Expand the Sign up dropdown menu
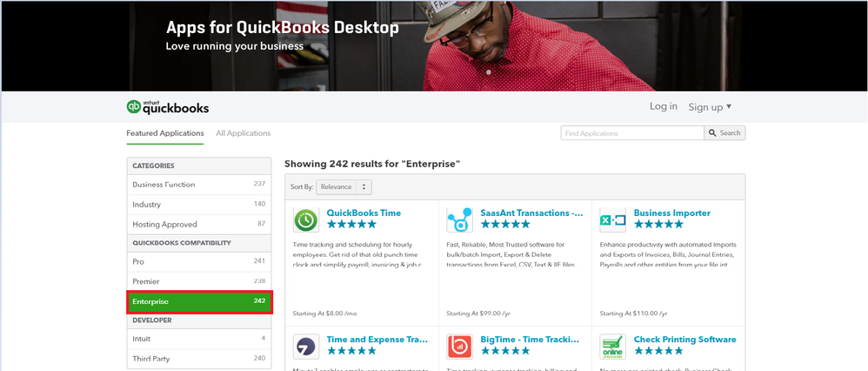The image size is (868, 371). [710, 106]
